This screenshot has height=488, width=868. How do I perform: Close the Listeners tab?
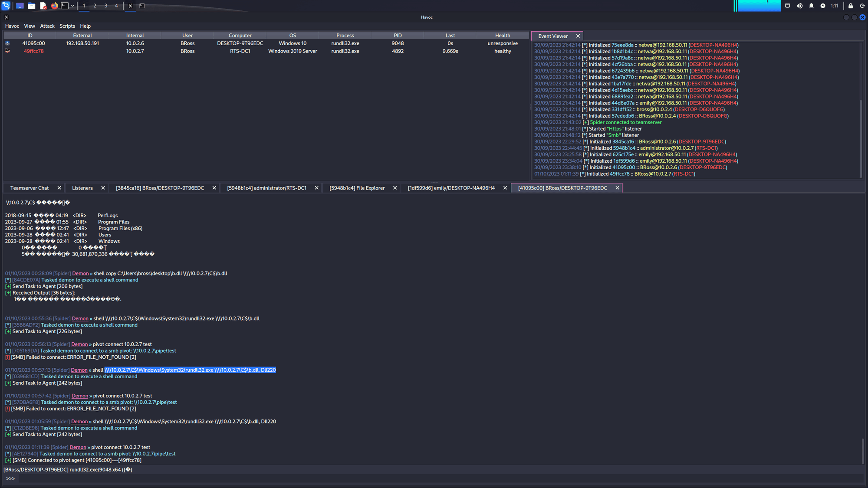pos(103,188)
